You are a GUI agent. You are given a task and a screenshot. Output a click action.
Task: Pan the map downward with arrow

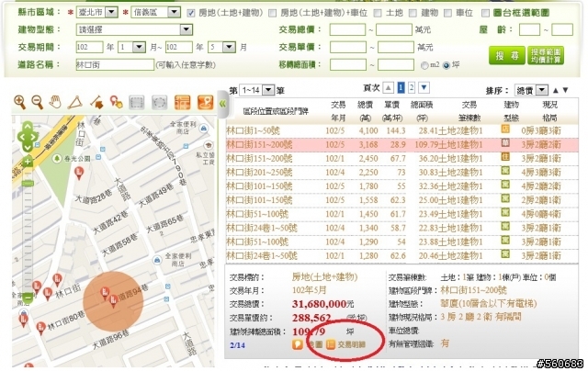pos(28,147)
